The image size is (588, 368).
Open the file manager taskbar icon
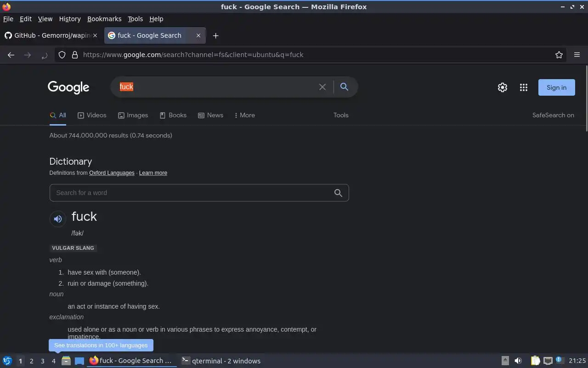click(66, 361)
